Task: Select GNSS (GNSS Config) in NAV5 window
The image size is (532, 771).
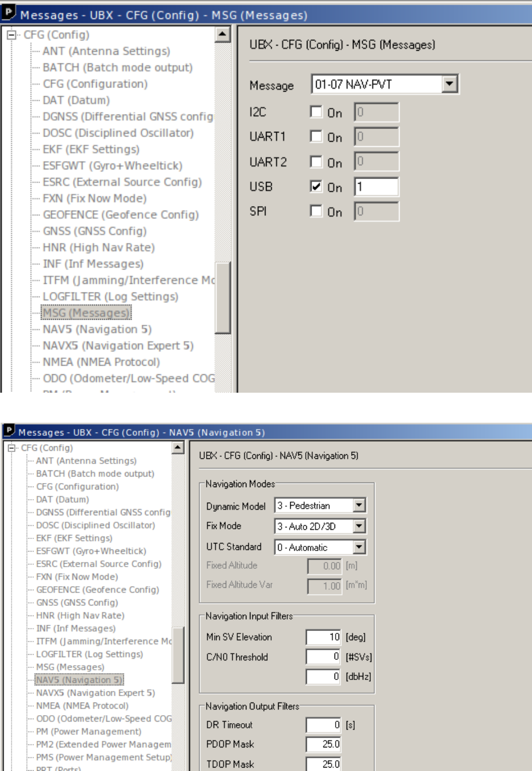Action: pos(77,603)
